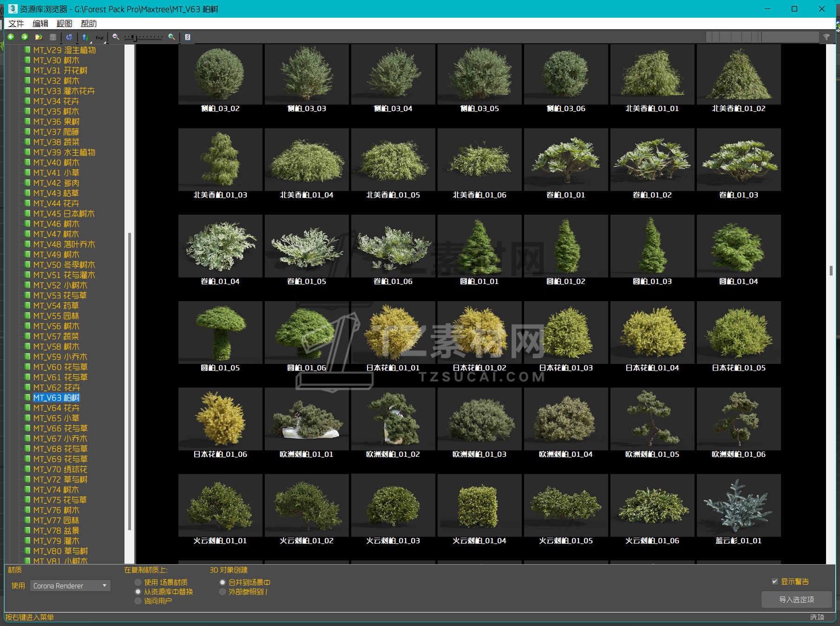
Task: Click the blue refresh icon
Action: [x=69, y=37]
